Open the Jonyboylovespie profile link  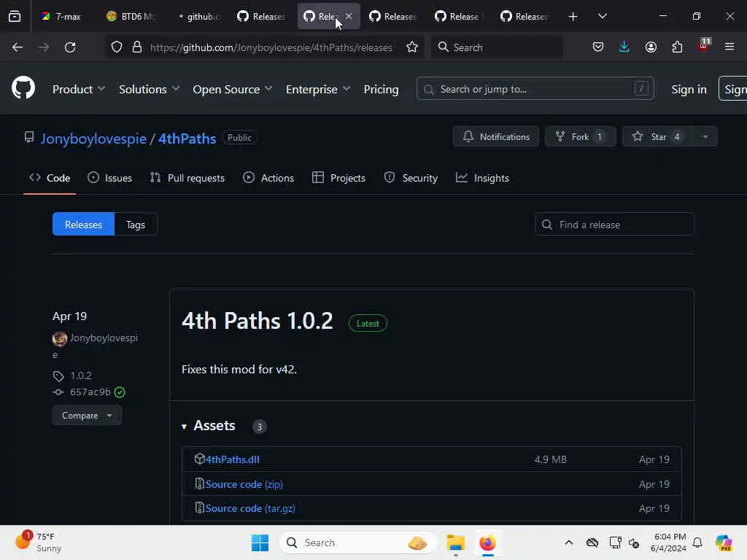click(x=93, y=139)
